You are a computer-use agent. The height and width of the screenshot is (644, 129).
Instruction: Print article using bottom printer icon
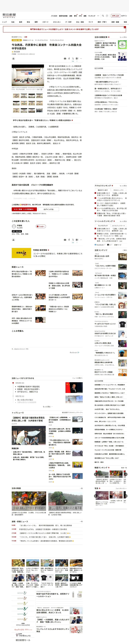pyautogui.click(x=14, y=240)
